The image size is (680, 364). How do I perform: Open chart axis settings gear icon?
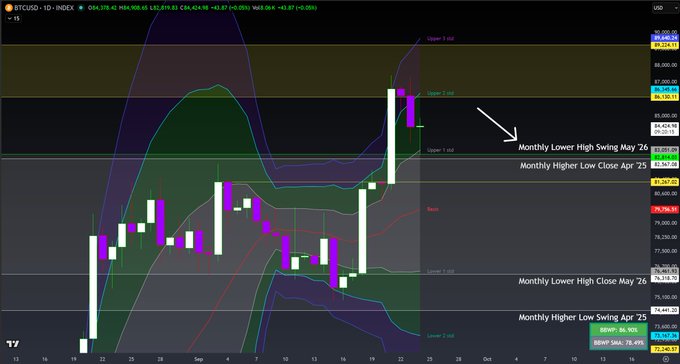[666, 359]
